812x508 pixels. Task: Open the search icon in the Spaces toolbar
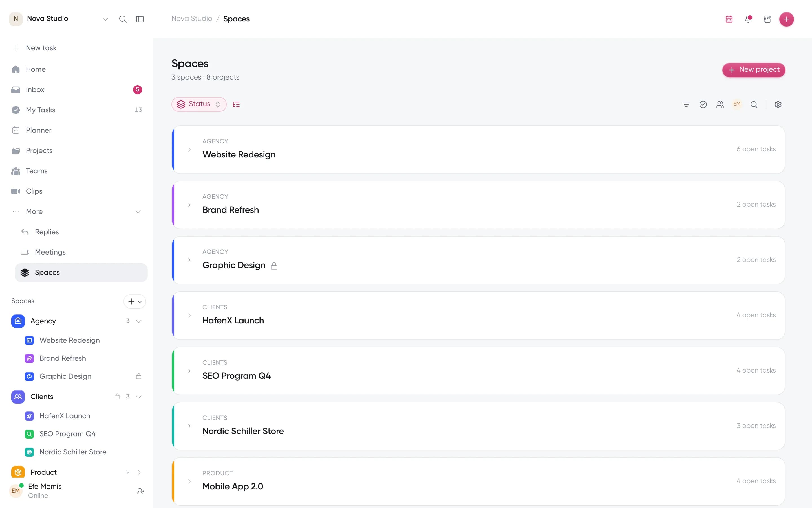(754, 104)
